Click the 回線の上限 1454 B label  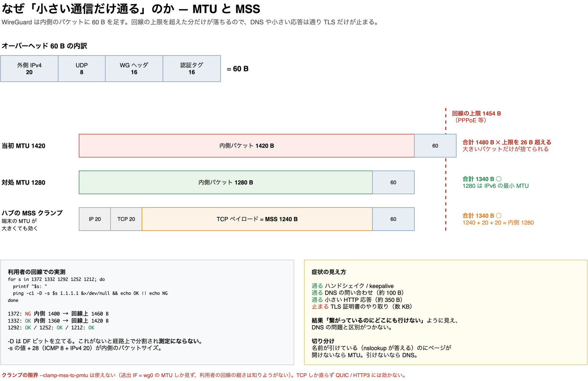point(476,114)
